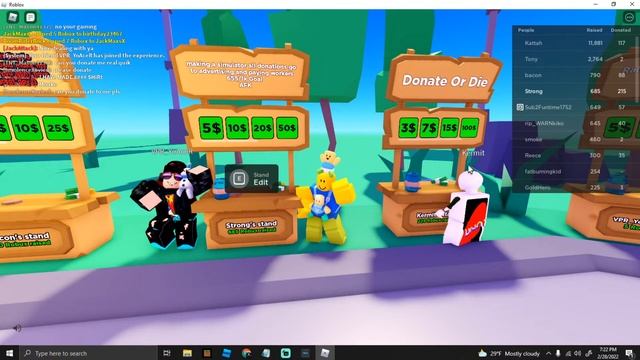Image resolution: width=640 pixels, height=360 pixels.
Task: Select Kattah in the leaderboard
Action: [575, 43]
